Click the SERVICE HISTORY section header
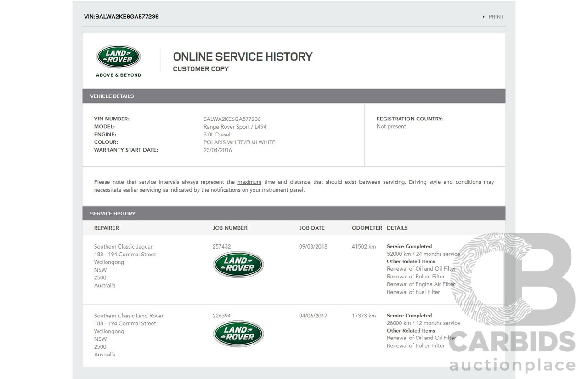 (x=294, y=213)
